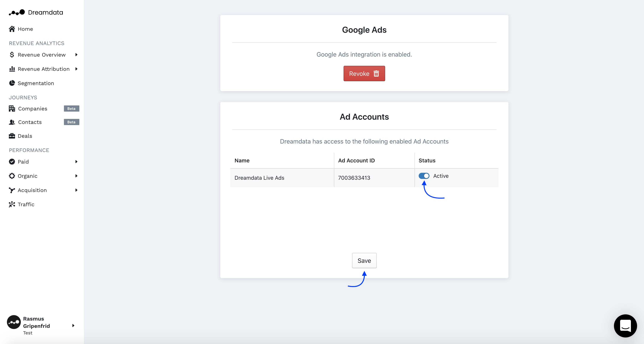Open Companies journeys page
The image size is (644, 344).
click(x=33, y=109)
